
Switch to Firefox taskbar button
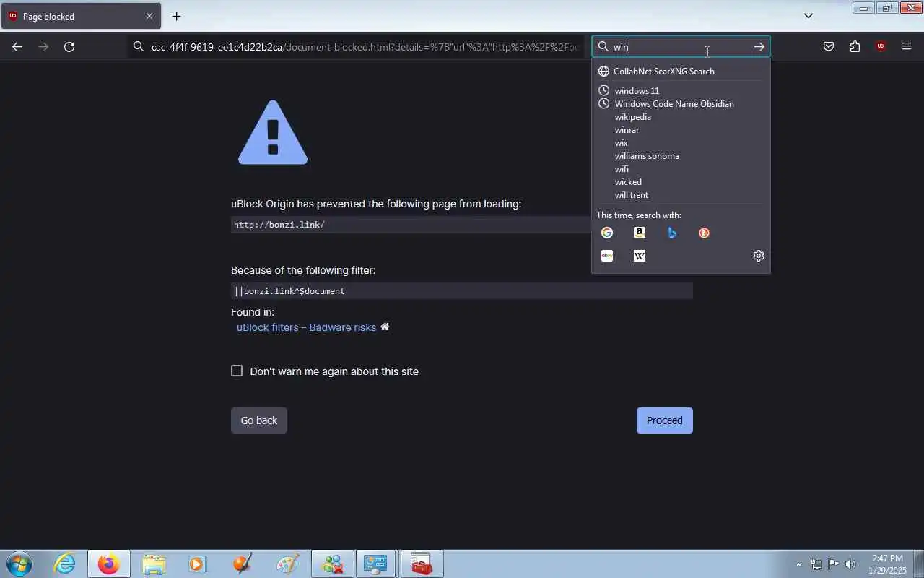(109, 564)
